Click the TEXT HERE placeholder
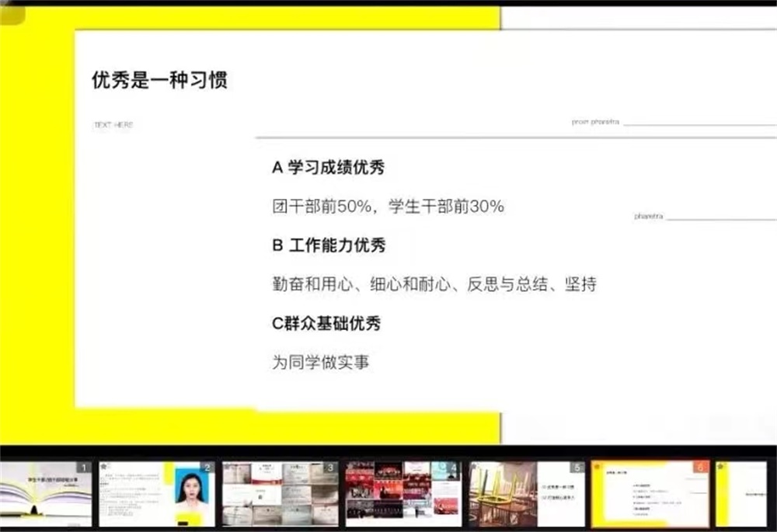Screen dimensions: 777x532 click(x=114, y=123)
